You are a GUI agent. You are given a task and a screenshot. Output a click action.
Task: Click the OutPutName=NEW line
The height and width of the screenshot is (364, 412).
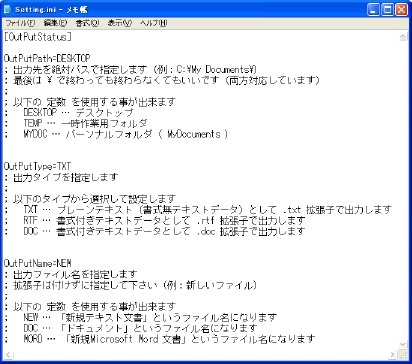37,263
